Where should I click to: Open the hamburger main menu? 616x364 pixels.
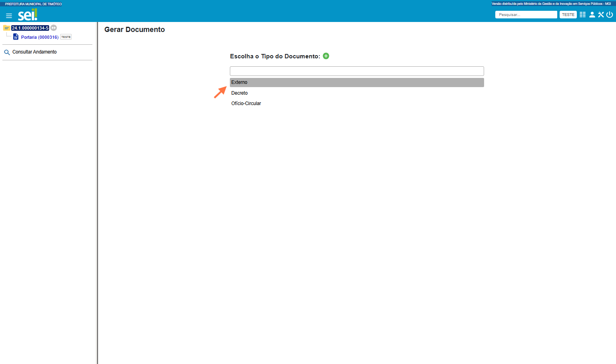coord(9,16)
